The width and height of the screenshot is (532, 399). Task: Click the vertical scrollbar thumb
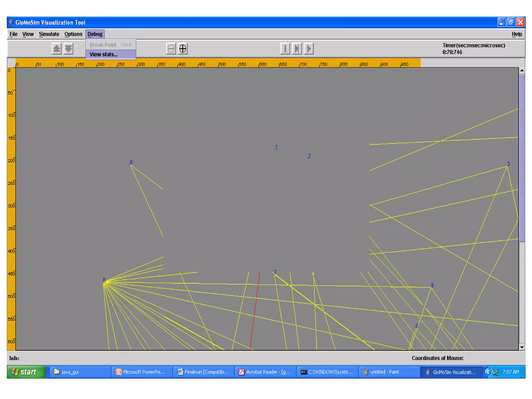tap(522, 158)
